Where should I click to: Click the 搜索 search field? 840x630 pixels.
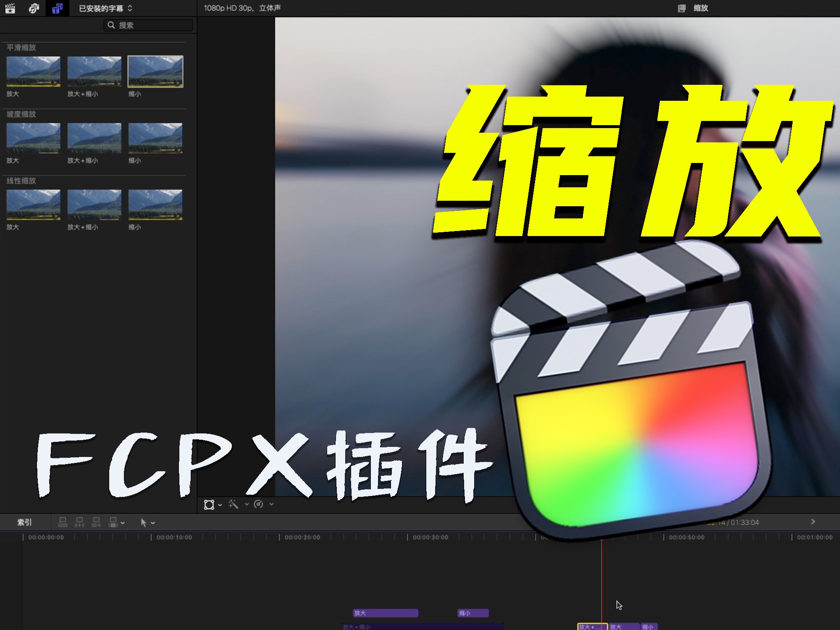(x=148, y=25)
